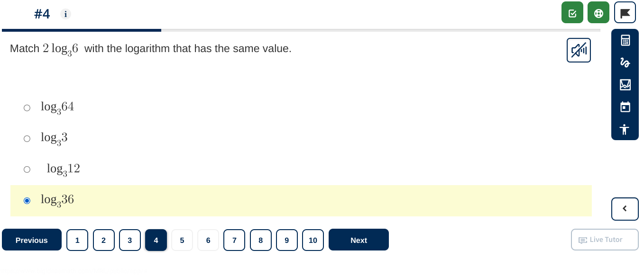Select the scratchpad drawing tool

[x=625, y=63]
